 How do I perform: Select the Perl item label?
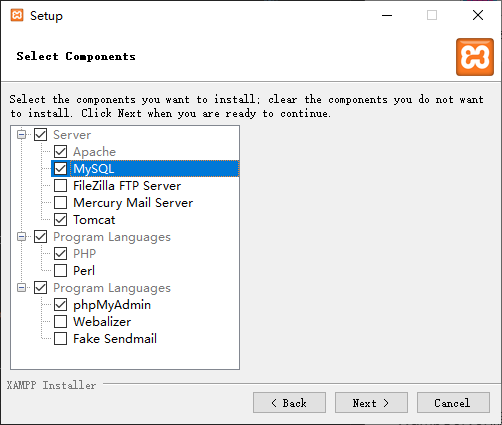coord(84,270)
